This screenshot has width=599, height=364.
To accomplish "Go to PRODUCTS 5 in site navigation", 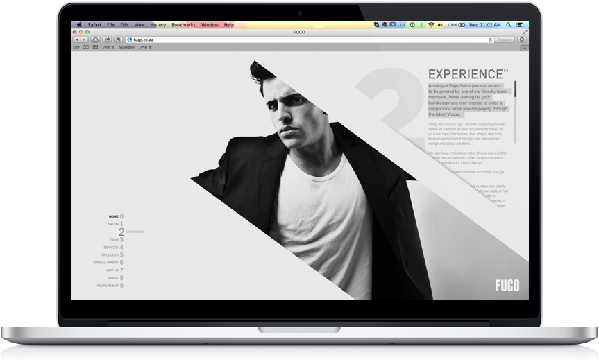I will point(112,255).
